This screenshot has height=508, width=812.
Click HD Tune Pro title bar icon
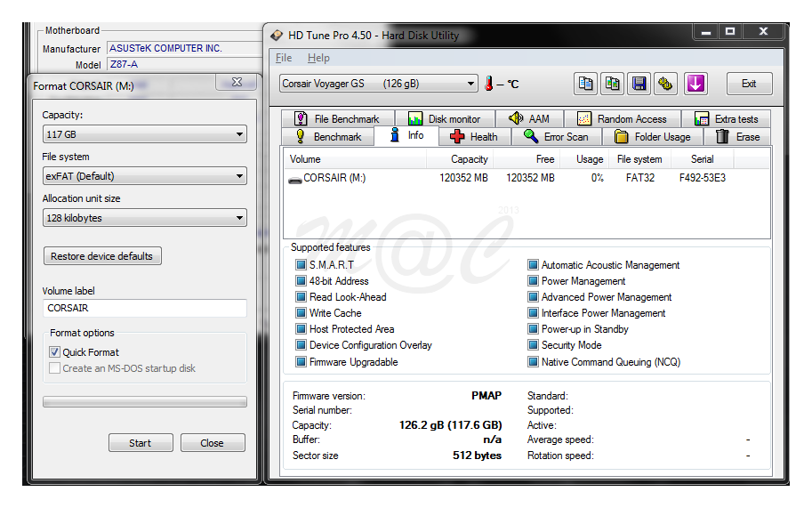click(x=277, y=36)
